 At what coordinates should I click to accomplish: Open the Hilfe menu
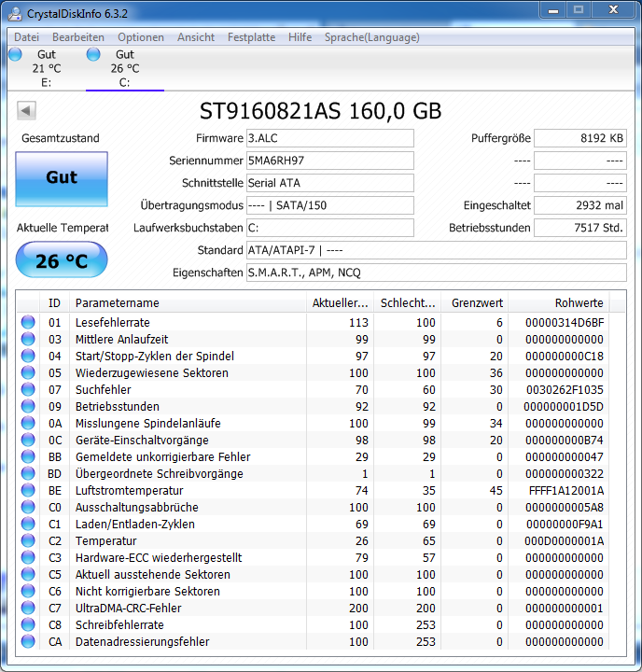tap(300, 37)
